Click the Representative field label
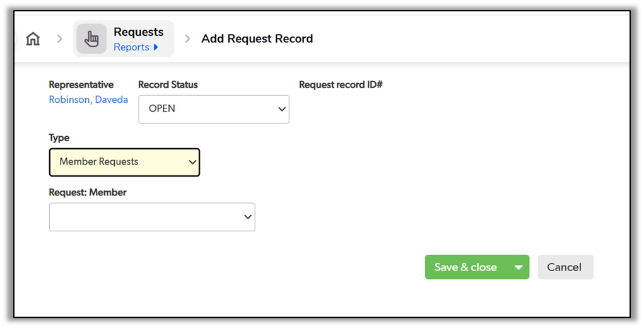The image size is (644, 328). click(x=81, y=85)
